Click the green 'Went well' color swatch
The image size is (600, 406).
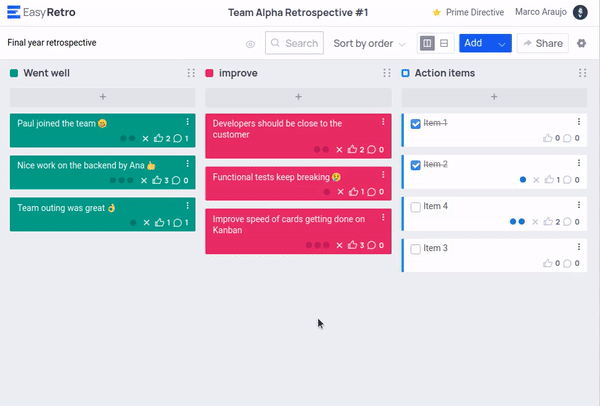click(14, 73)
